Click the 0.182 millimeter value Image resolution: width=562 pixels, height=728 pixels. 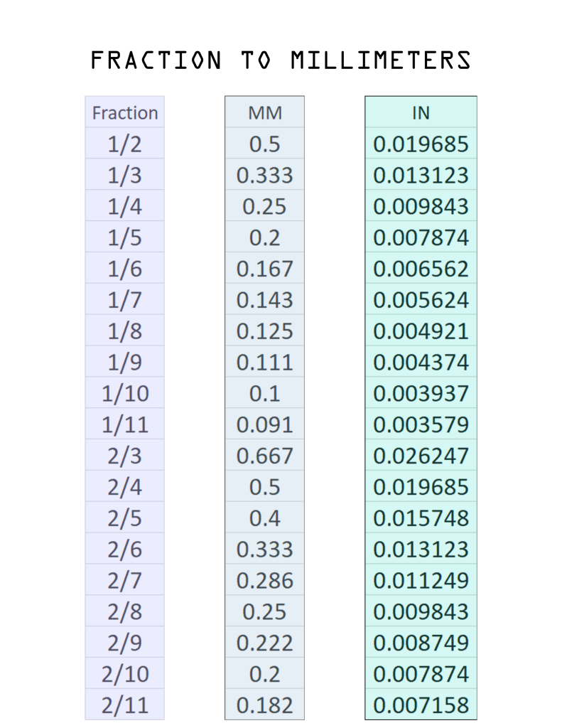tap(264, 705)
